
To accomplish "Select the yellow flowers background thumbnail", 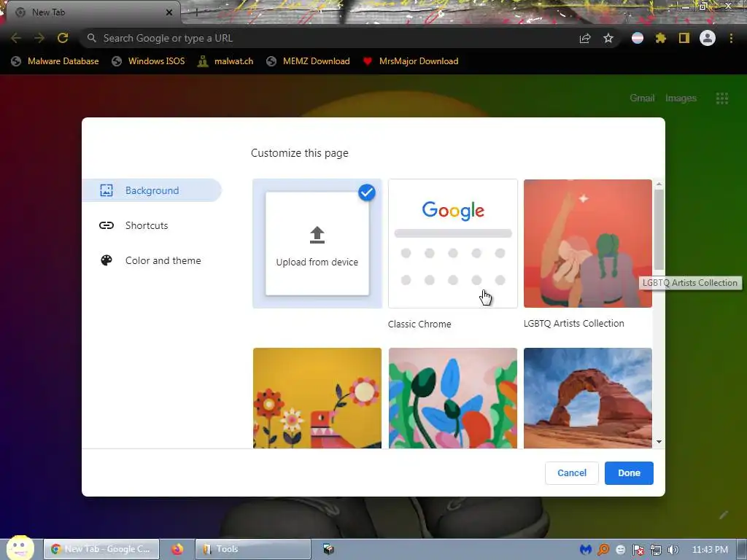I will tap(317, 397).
